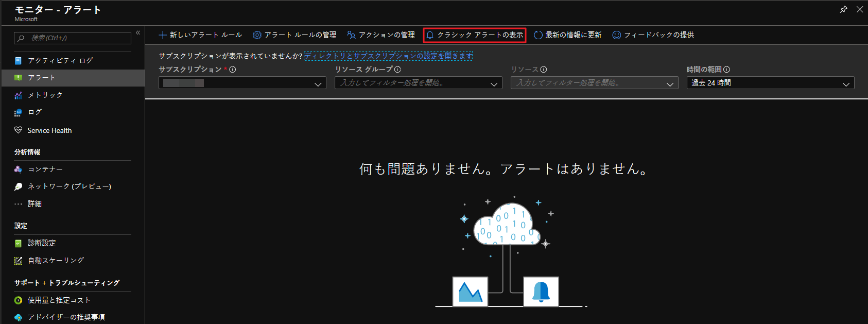The height and width of the screenshot is (324, 868).
Task: Select アクティビティ ログ in sidebar
Action: [x=60, y=61]
